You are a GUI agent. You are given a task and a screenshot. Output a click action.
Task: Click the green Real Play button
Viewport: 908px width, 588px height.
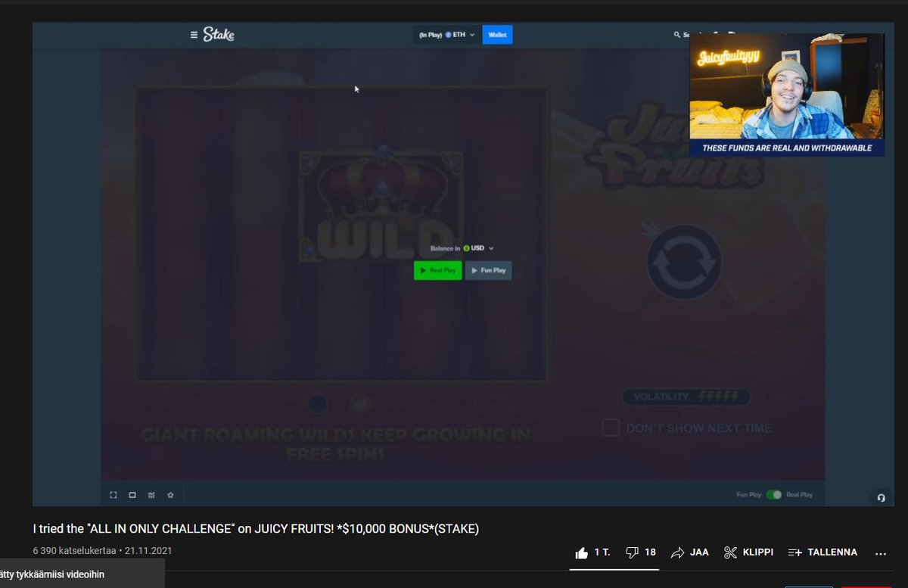click(437, 270)
